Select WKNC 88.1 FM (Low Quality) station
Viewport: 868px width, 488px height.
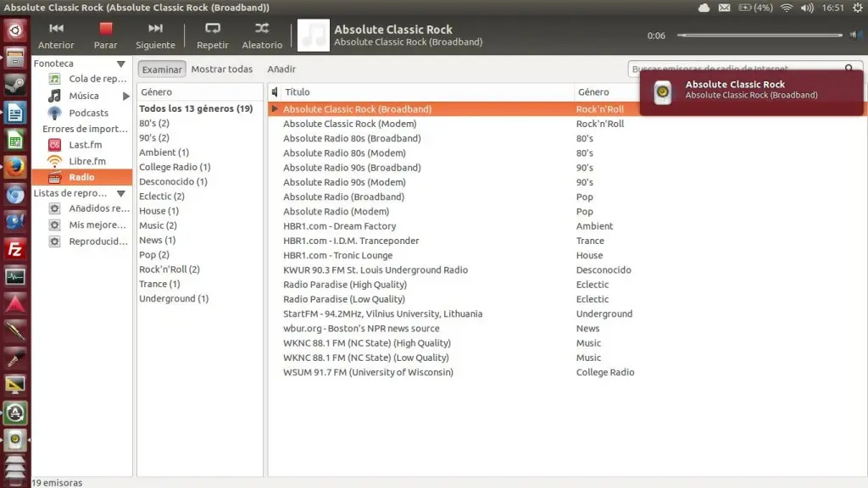click(366, 358)
